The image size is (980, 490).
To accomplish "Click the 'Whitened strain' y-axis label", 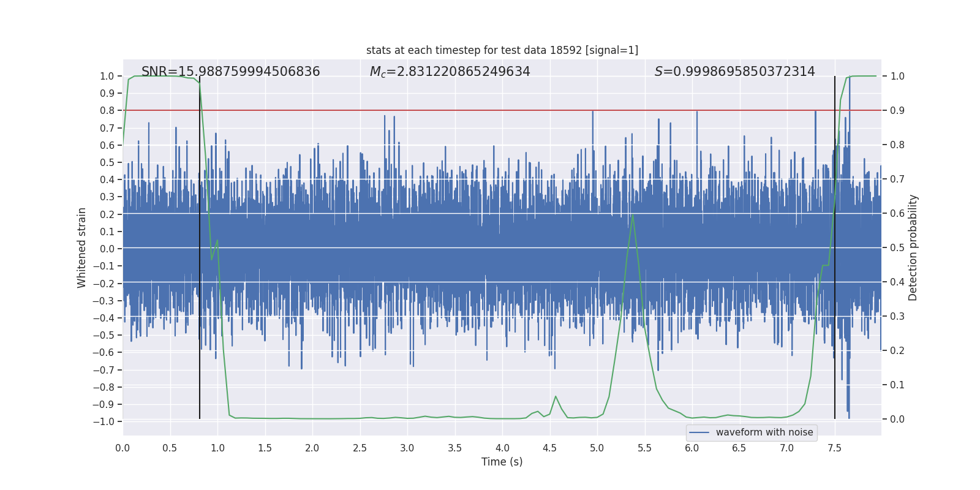I will pos(82,247).
